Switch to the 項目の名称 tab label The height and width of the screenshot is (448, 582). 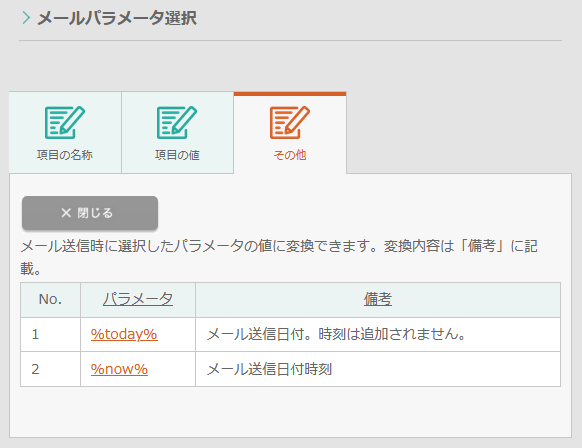click(x=65, y=155)
